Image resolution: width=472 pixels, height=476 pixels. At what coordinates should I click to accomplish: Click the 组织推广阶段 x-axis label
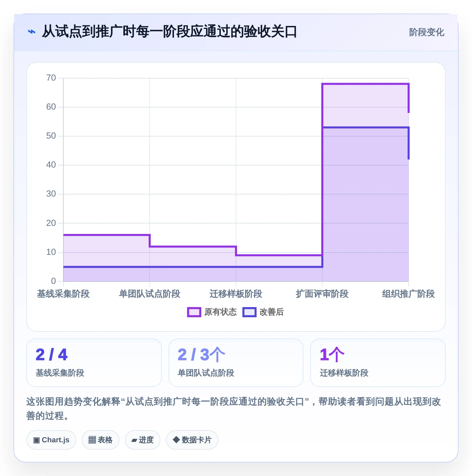(408, 294)
